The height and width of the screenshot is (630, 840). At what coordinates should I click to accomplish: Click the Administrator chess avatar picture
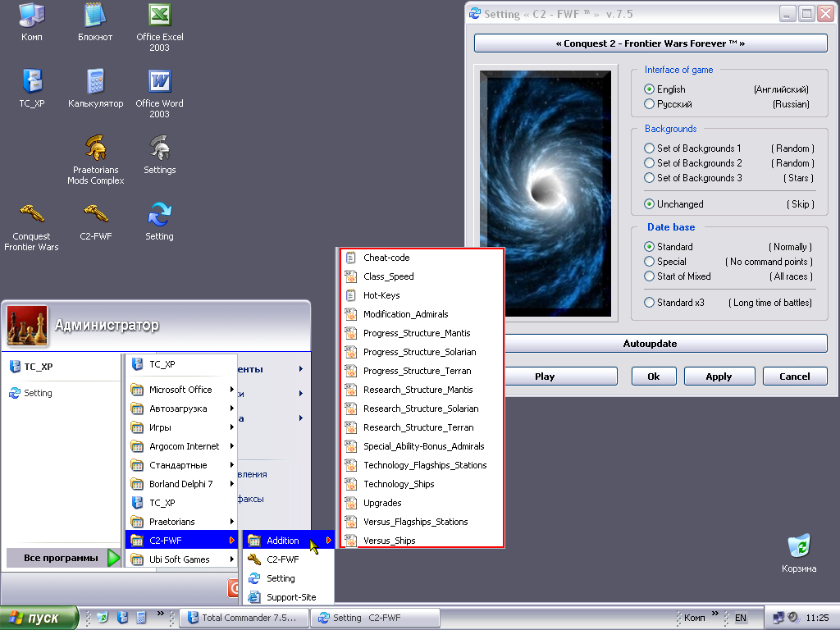click(27, 325)
